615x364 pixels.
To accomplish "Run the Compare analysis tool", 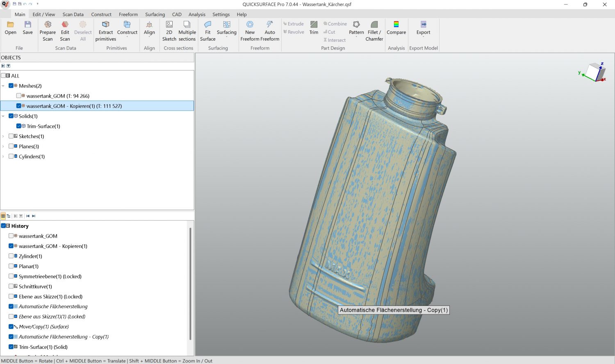I will point(396,25).
